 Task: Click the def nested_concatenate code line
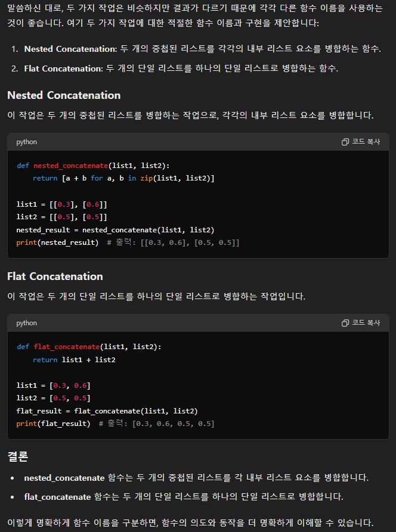point(93,166)
